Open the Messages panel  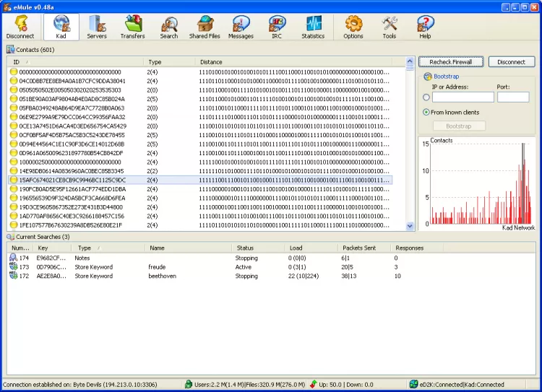(241, 27)
